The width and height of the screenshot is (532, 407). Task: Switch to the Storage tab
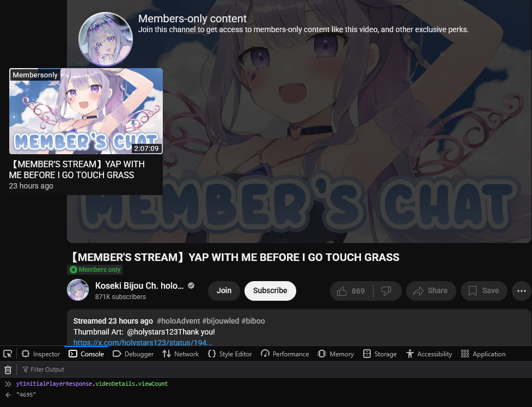[x=380, y=354]
